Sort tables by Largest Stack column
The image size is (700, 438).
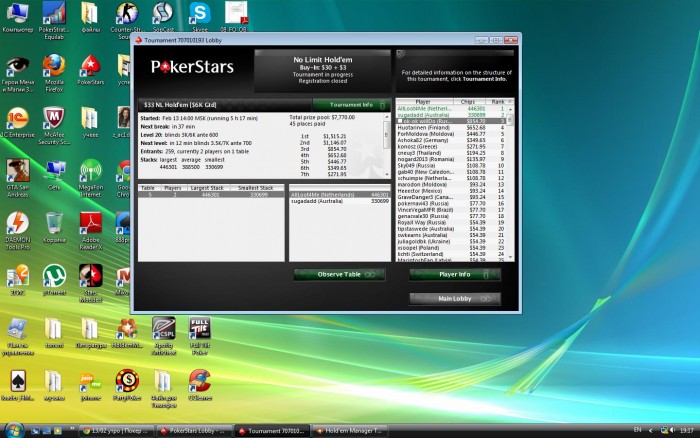[x=207, y=188]
